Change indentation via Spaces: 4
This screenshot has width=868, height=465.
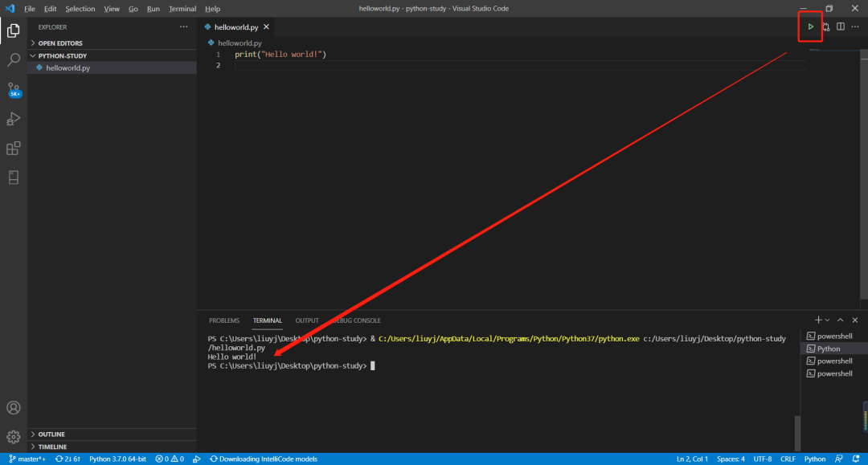(x=731, y=459)
